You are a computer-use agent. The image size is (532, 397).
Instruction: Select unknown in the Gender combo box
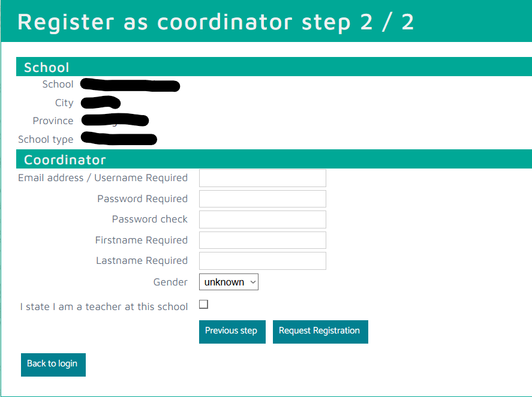tap(229, 282)
